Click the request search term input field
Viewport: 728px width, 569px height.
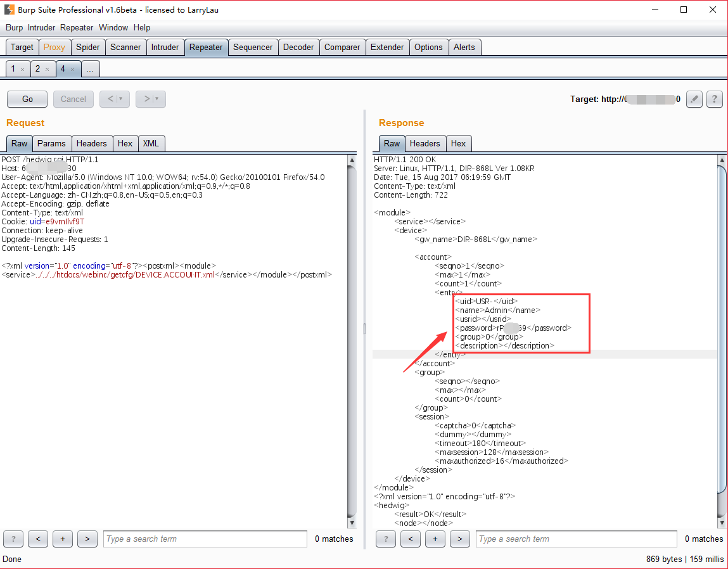(205, 539)
